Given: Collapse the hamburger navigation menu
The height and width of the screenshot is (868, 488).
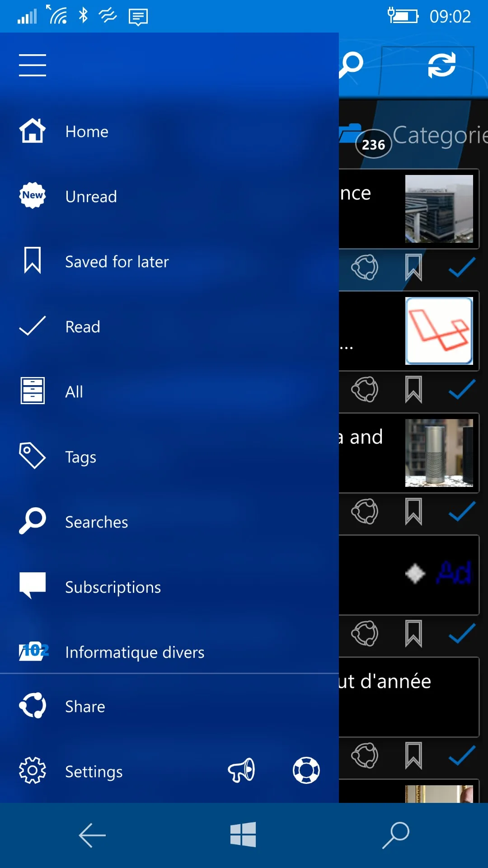Looking at the screenshot, I should 33,65.
